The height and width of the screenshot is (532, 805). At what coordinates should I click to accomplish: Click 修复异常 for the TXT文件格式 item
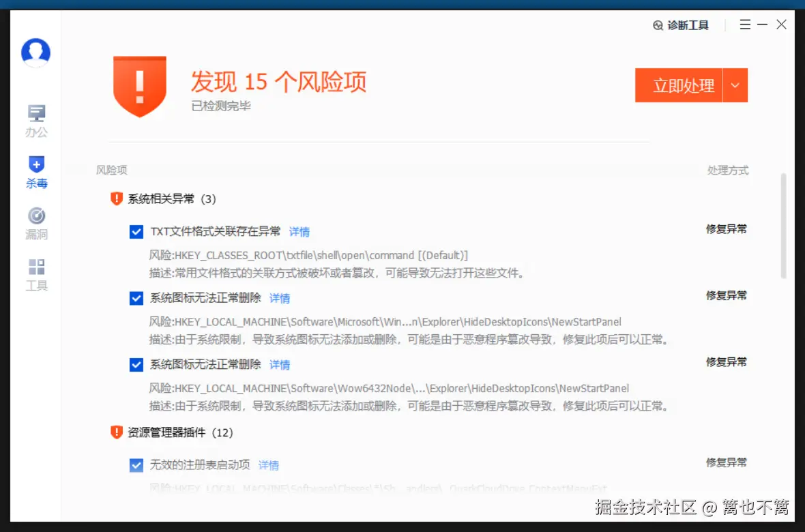726,229
